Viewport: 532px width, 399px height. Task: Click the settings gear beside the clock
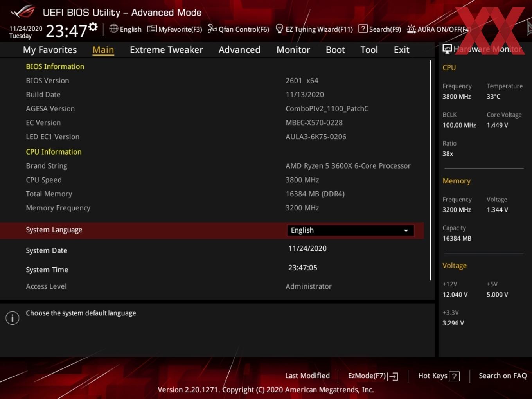tap(93, 27)
